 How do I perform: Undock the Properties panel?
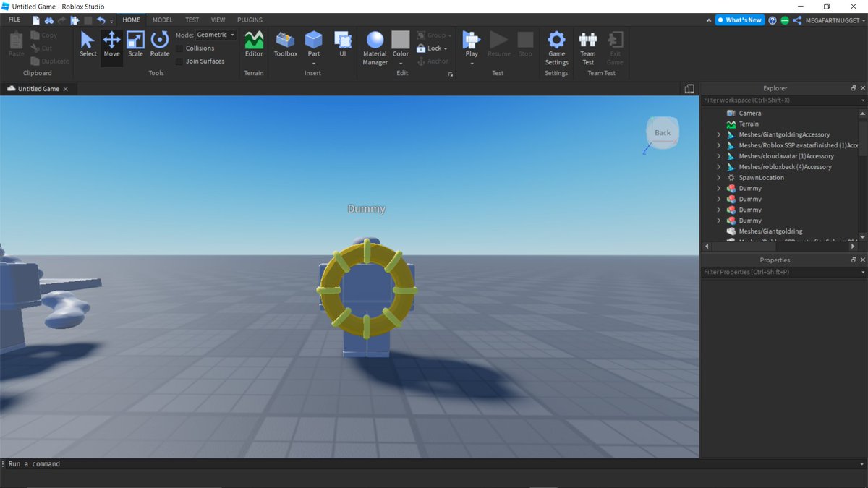pyautogui.click(x=853, y=260)
